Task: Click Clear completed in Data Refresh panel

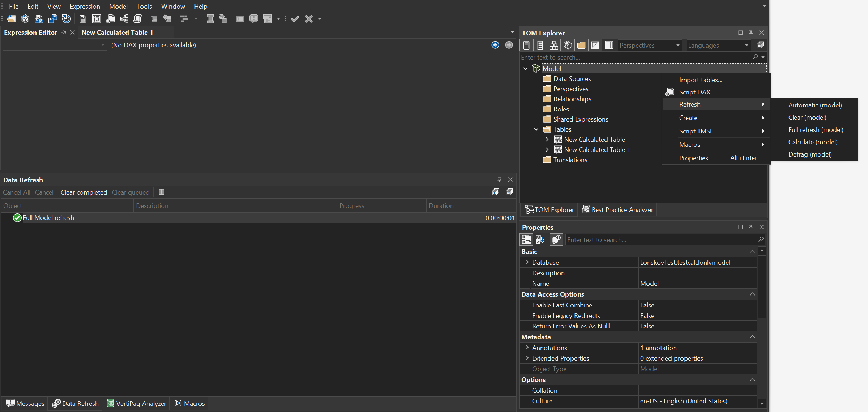Action: point(84,192)
